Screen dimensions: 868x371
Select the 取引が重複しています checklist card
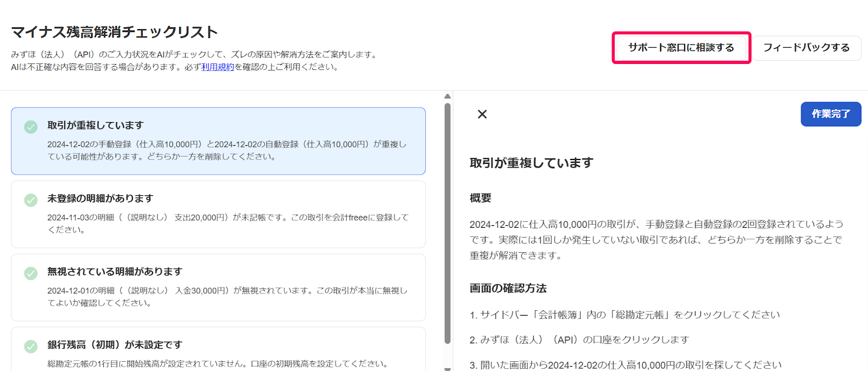[x=218, y=141]
